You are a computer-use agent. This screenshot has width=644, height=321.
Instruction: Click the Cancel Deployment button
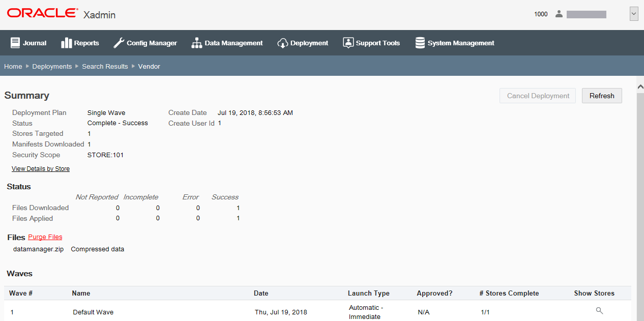[x=538, y=96]
